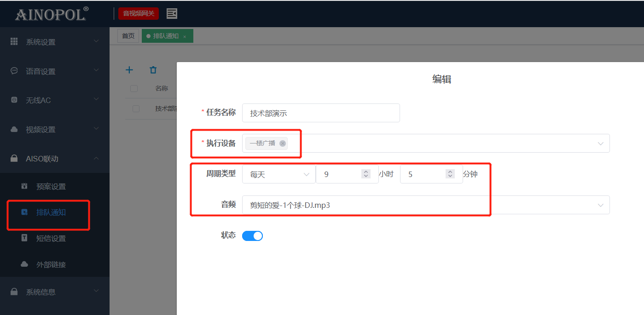
Task: Click the 语音设置 chat bubble icon
Action: [x=14, y=71]
